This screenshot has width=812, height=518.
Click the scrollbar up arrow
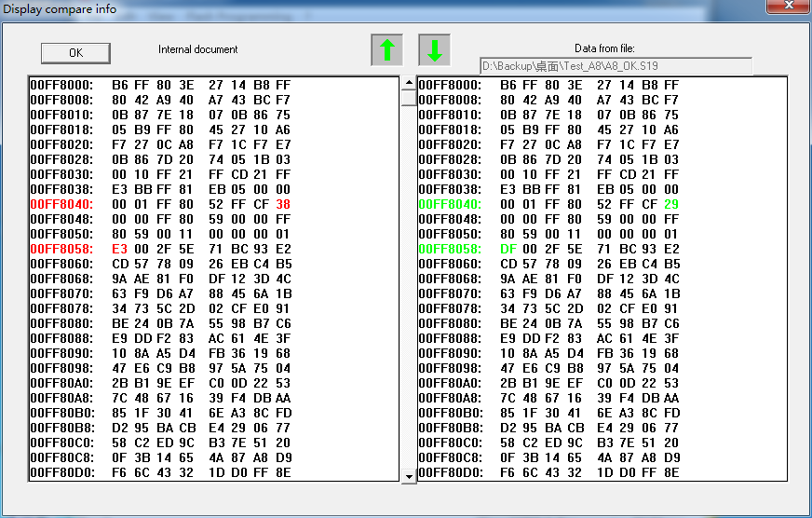[409, 82]
